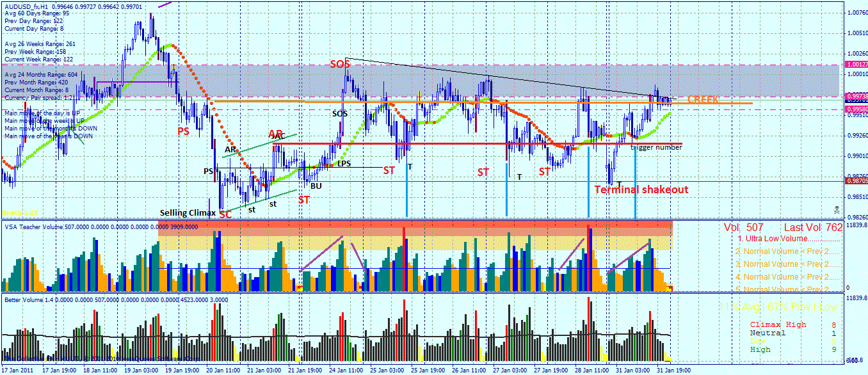Click the 'Better Volume 1.4' indicator label
The width and height of the screenshot is (868, 375).
pos(29,299)
